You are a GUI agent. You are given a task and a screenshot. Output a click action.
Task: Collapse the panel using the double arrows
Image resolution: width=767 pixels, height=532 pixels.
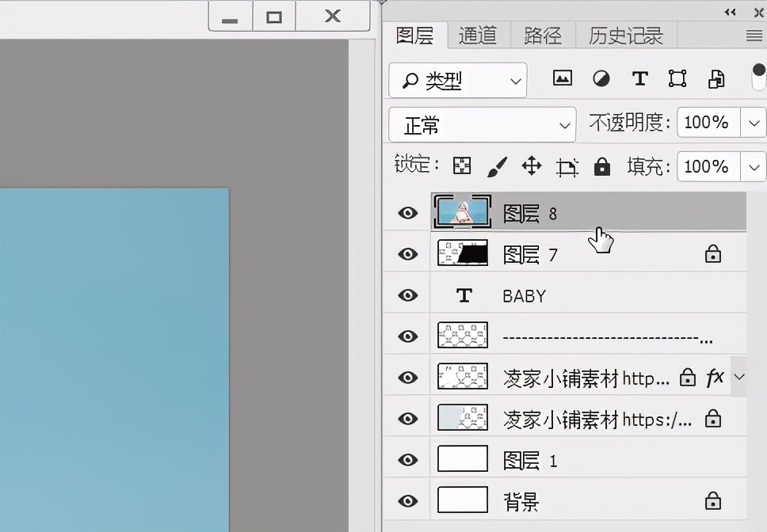[731, 12]
